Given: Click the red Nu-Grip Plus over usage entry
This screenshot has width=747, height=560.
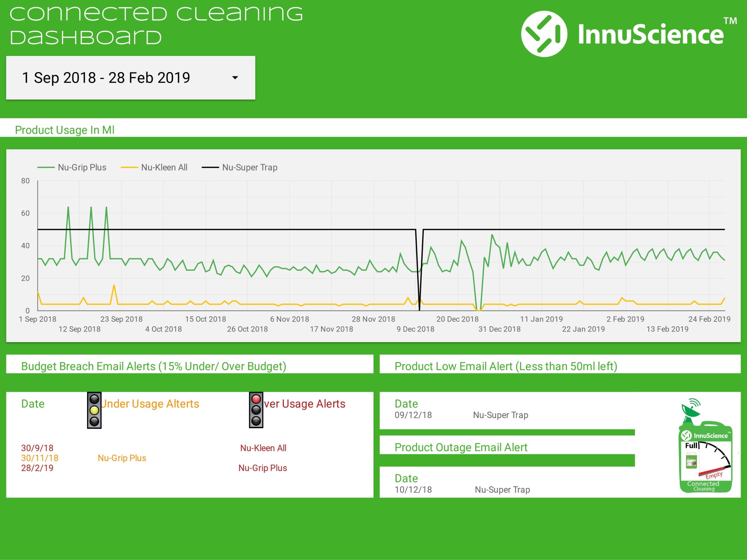Looking at the screenshot, I should pos(263,468).
